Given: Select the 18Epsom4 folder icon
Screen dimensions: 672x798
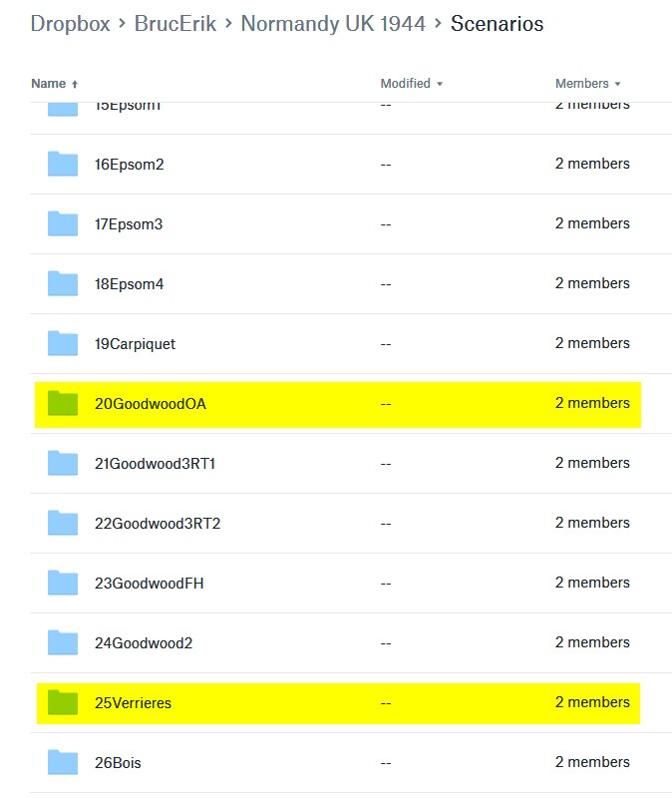Looking at the screenshot, I should [x=62, y=284].
